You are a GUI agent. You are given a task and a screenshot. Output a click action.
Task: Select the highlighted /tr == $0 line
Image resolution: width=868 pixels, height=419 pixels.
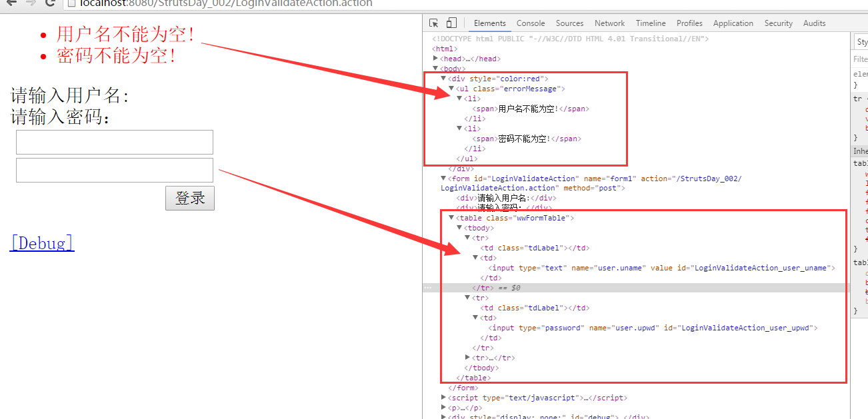496,288
